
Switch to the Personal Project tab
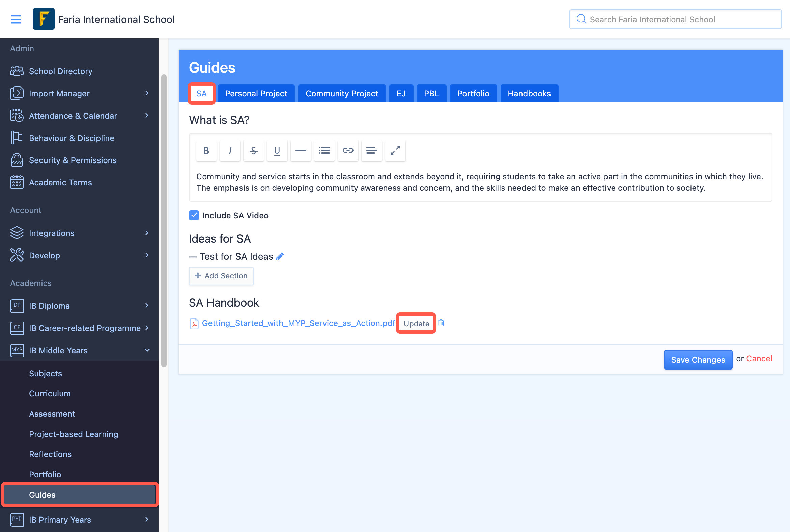pos(256,94)
